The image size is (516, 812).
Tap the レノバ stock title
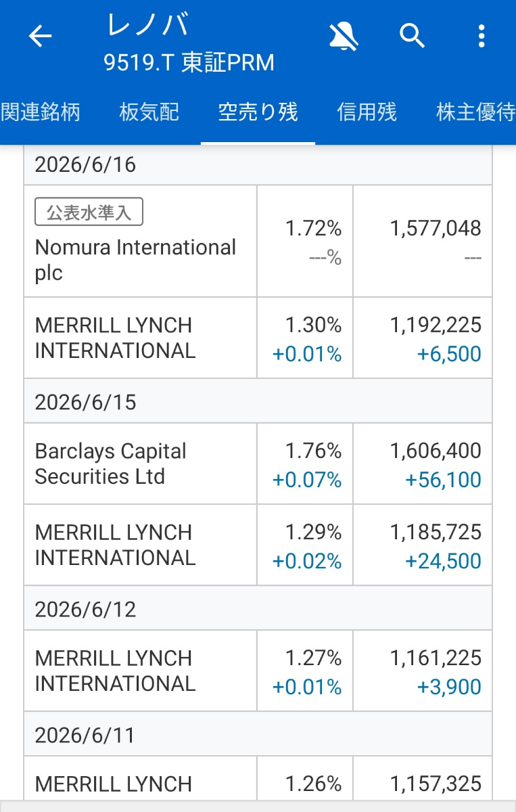click(x=148, y=25)
